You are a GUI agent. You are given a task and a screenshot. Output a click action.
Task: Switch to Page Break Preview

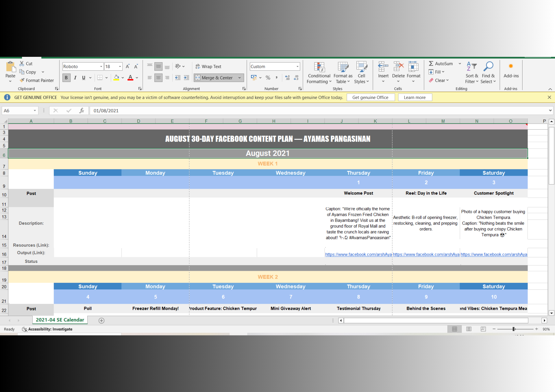click(x=483, y=329)
